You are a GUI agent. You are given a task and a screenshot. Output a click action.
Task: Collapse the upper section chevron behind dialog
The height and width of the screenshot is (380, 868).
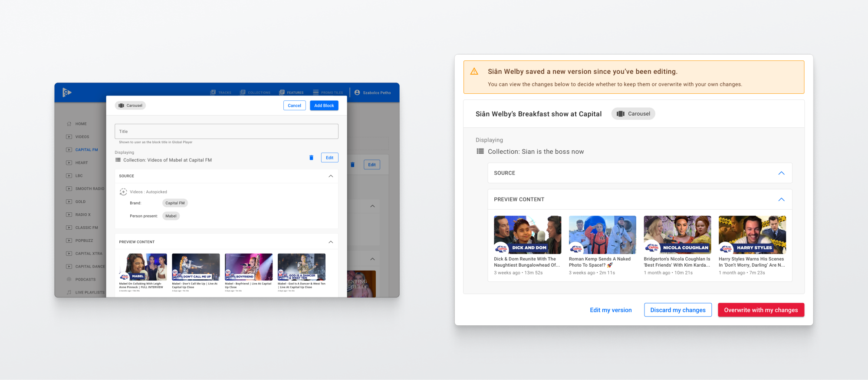(x=372, y=206)
